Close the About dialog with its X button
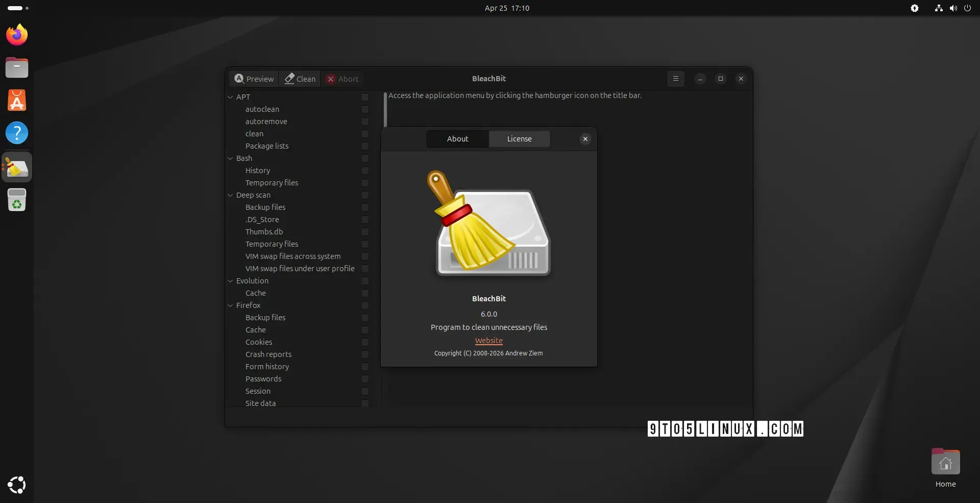 click(x=585, y=138)
